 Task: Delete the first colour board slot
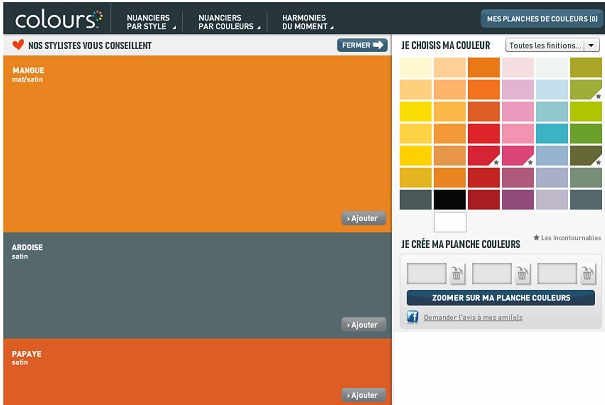click(458, 274)
